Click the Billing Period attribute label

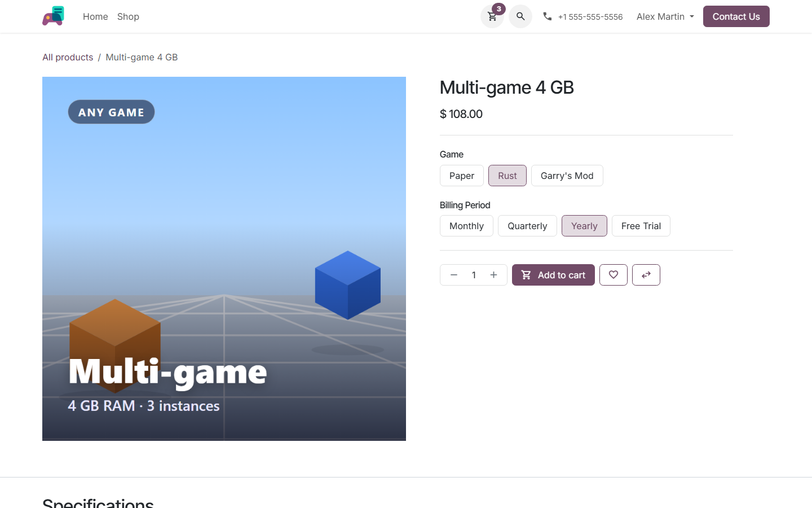click(x=465, y=205)
